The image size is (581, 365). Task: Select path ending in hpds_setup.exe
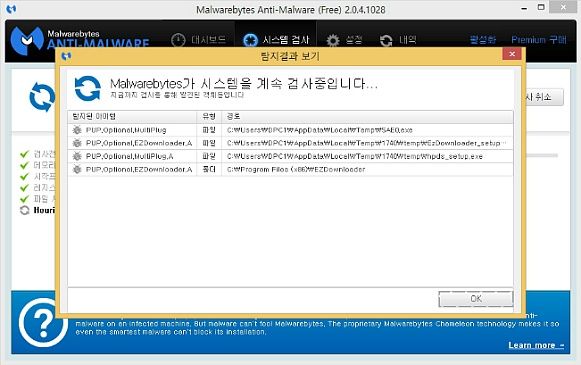click(355, 156)
